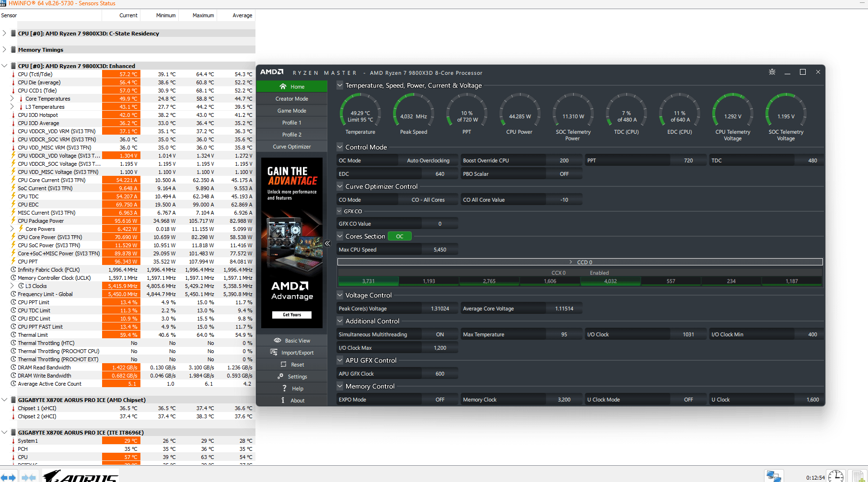Click the Reset button in the sidebar

tap(292, 365)
